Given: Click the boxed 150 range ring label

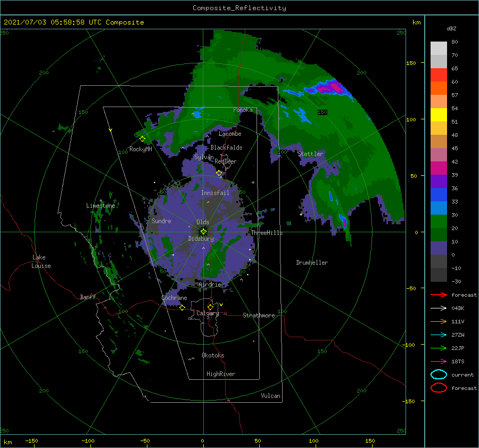Looking at the screenshot, I should click(322, 112).
